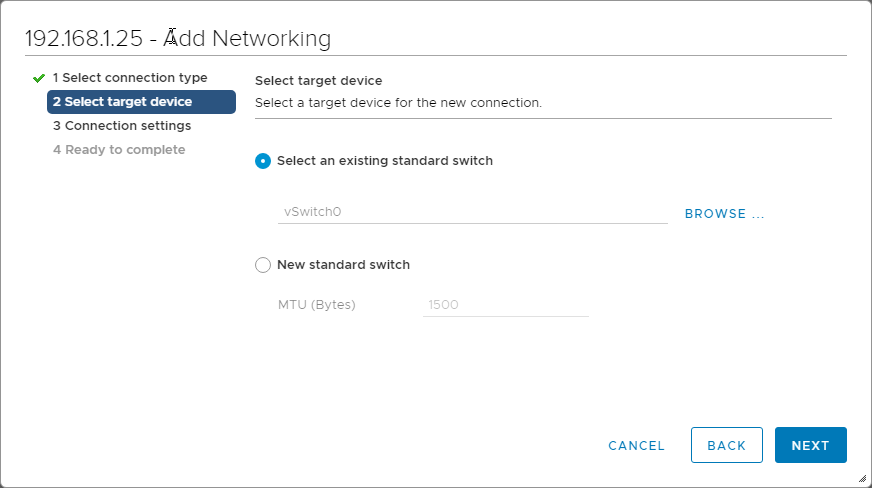
Task: Click the dialog resize grip in the corner
Action: pyautogui.click(x=861, y=478)
